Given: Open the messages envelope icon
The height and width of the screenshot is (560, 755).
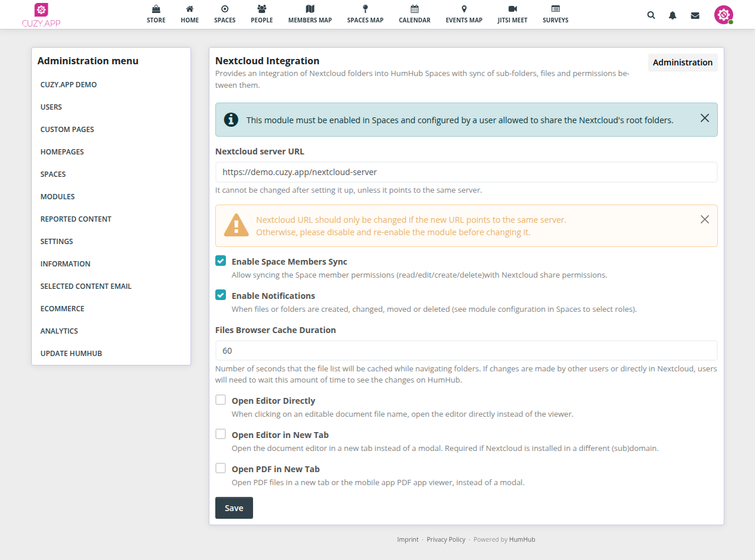Looking at the screenshot, I should click(695, 15).
